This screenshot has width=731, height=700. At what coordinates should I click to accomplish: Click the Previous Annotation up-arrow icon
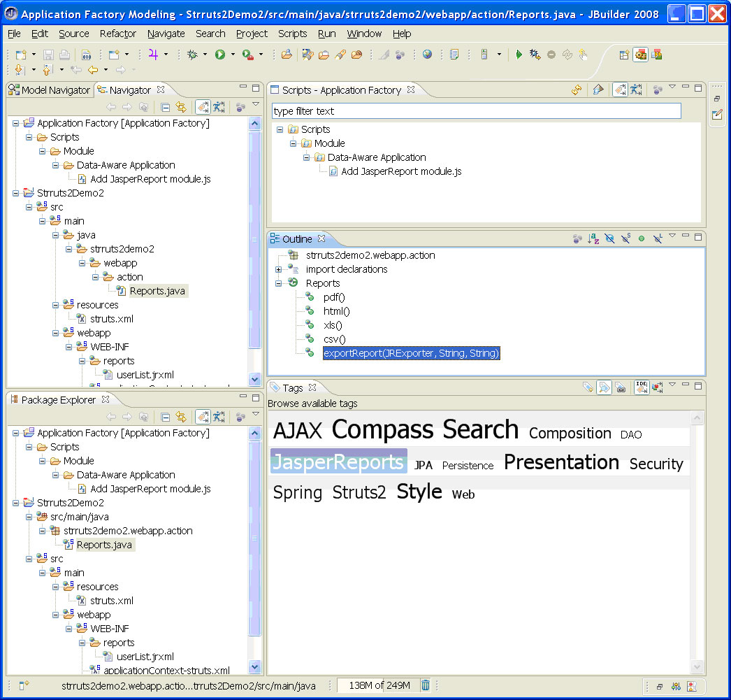point(47,70)
